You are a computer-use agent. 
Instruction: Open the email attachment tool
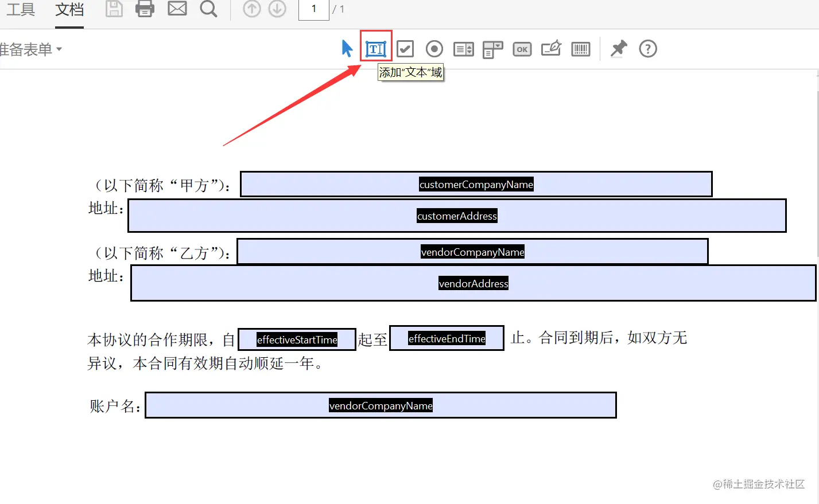(x=177, y=9)
